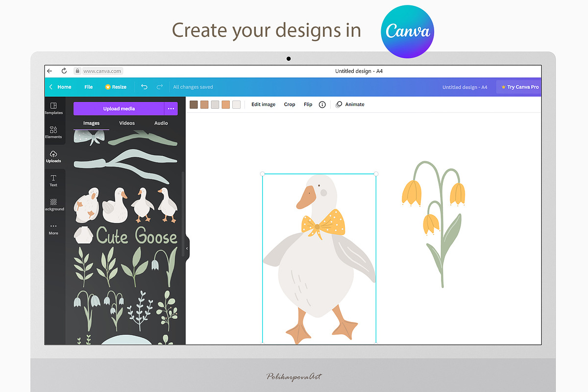Select the sitting goose thumbnail with orange patches
Image resolution: width=588 pixels, height=392 pixels.
87,205
